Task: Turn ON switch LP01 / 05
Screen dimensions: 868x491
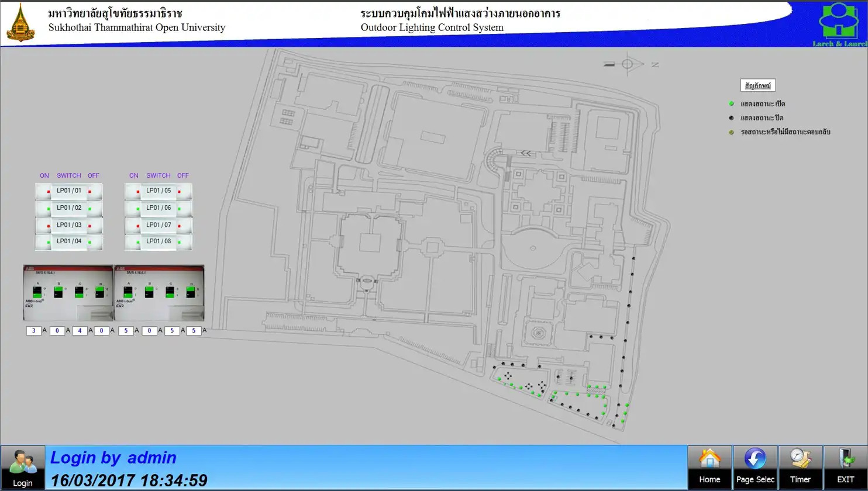Action: 134,191
